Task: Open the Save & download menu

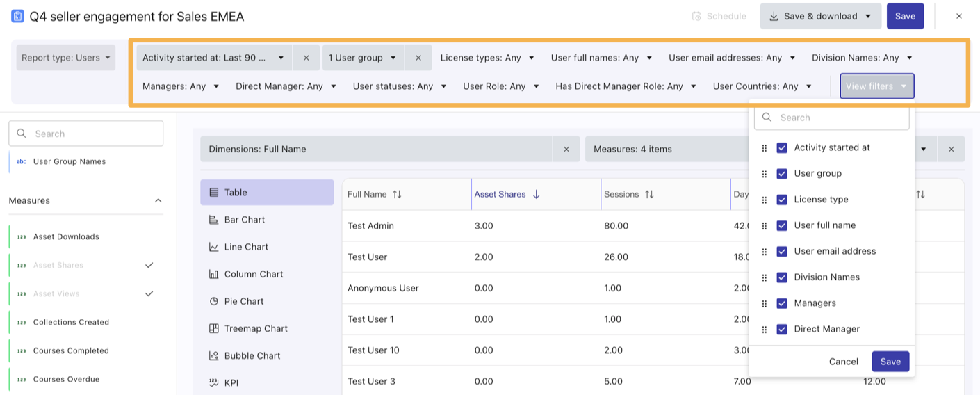Action: [820, 16]
